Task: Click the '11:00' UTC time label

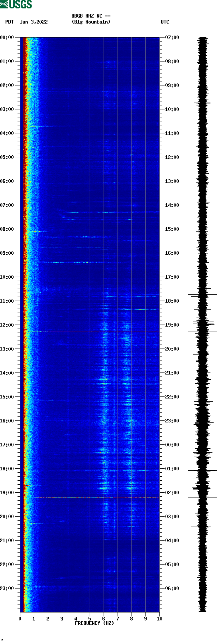Action: tap(172, 133)
